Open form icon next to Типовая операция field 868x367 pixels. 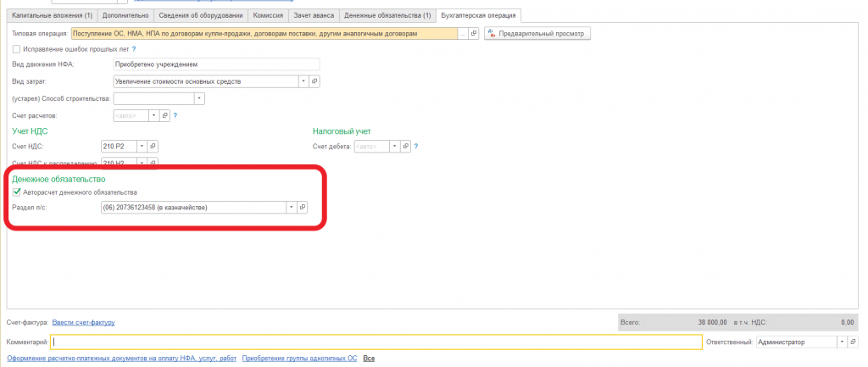[x=475, y=34]
